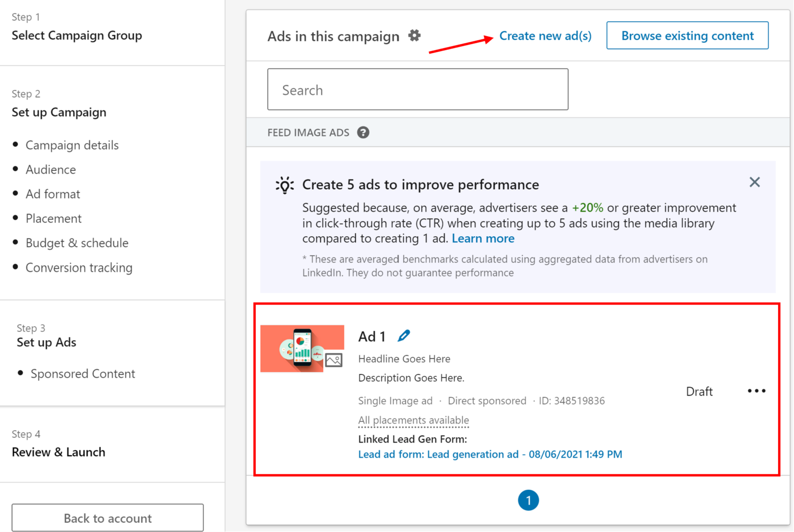
Task: Select Sponsored Content under Set up Ads
Action: click(x=83, y=373)
